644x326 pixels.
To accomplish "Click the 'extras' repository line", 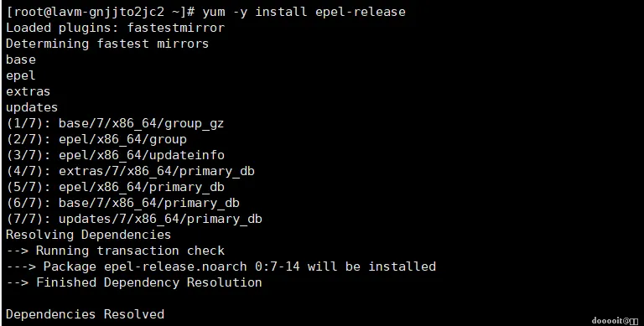I will click(x=28, y=91).
